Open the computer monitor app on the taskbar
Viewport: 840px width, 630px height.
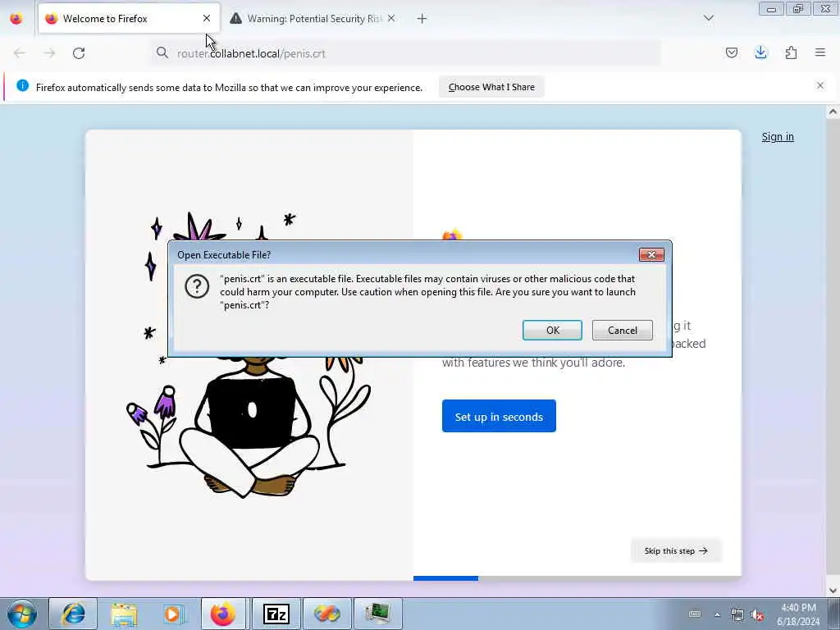[x=377, y=614]
